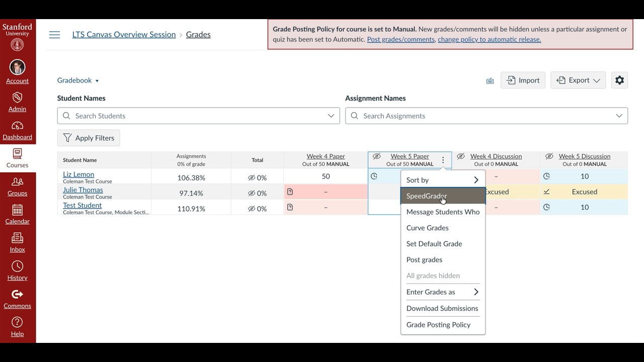
Task: Open Week 4 Paper assignment header link
Action: [x=326, y=156]
